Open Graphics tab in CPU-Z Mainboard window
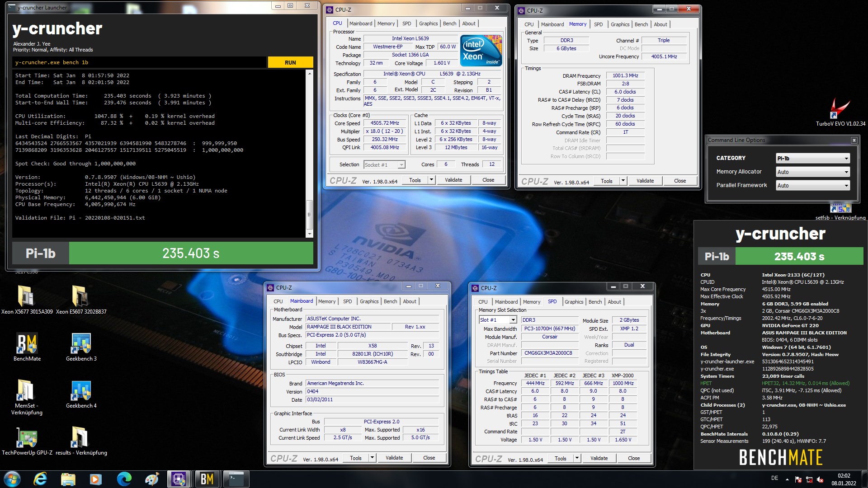 point(369,301)
